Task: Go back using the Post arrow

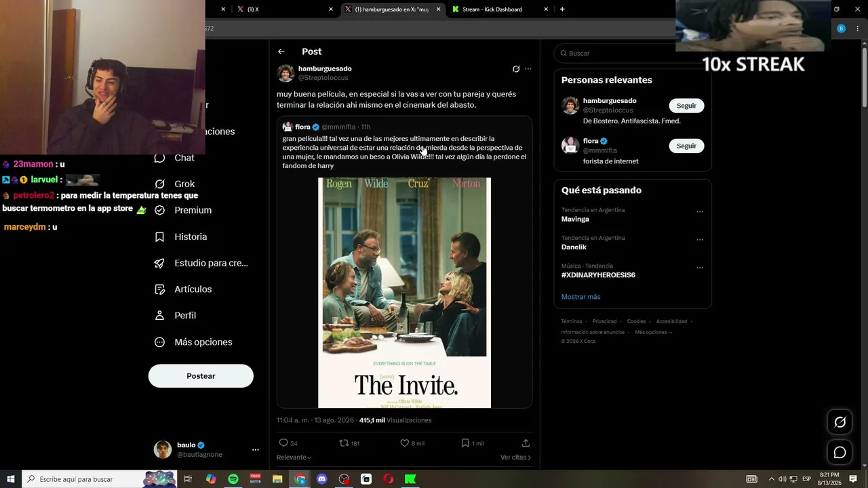Action: pos(281,52)
